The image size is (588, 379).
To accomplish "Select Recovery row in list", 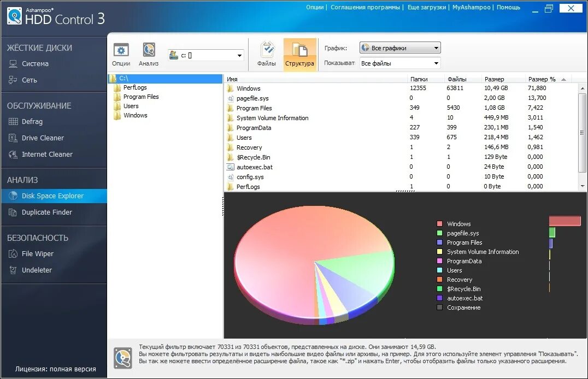I will 401,147.
